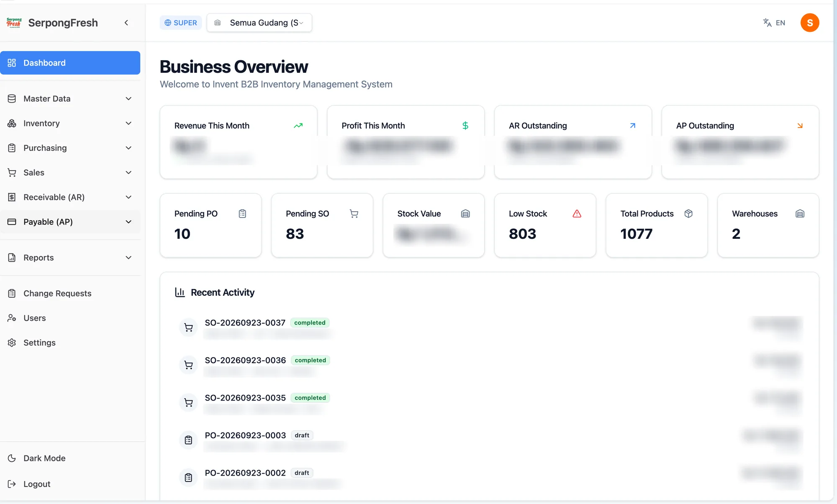Click the Recent Activity chart icon
Screen dimensions: 837x504
[180, 292]
